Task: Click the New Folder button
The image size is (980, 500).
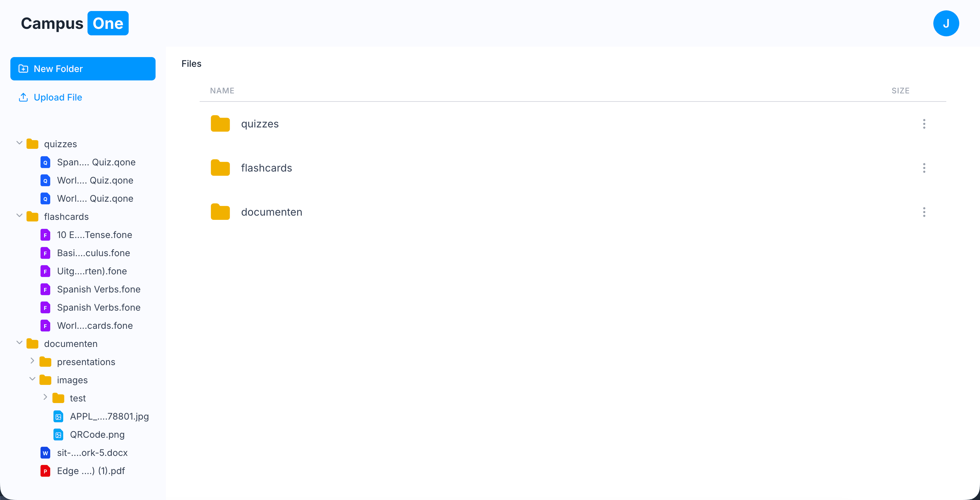Action: coord(83,69)
